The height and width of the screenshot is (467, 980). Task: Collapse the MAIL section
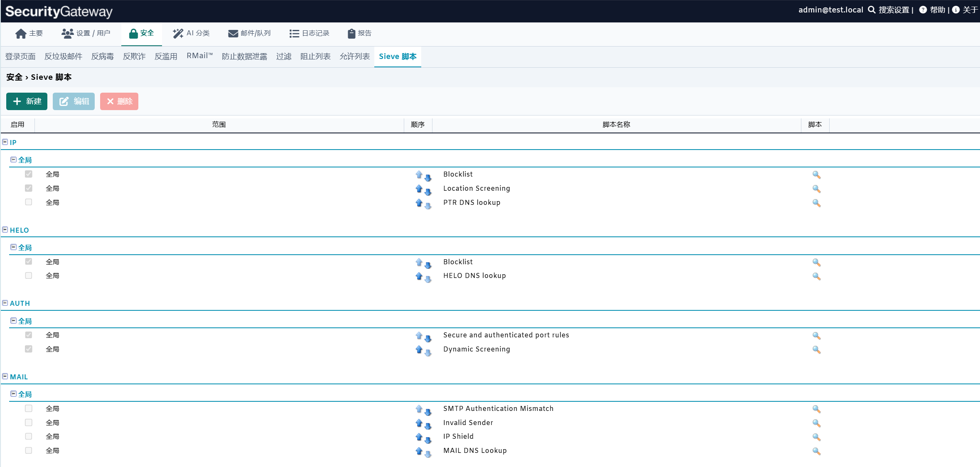pyautogui.click(x=5, y=376)
